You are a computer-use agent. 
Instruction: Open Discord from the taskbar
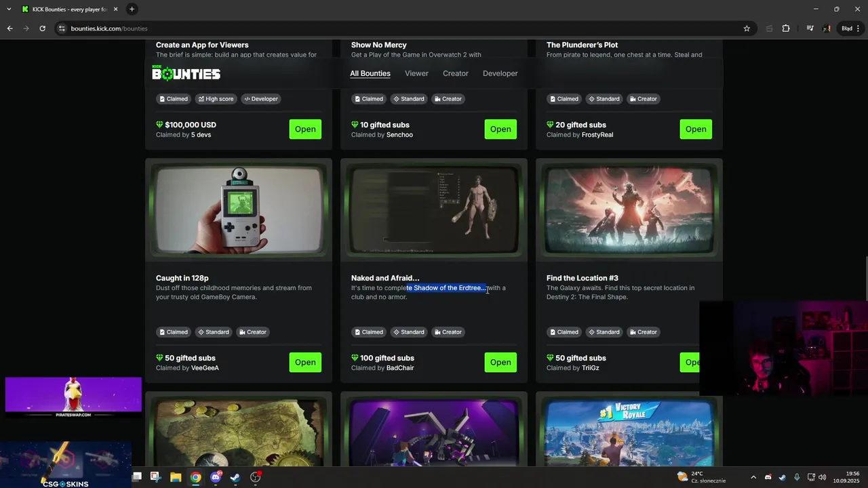(216, 476)
